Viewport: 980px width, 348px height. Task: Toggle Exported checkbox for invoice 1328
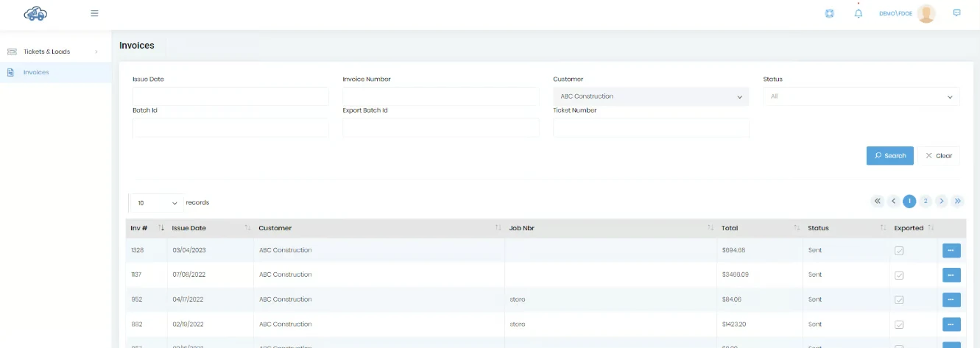tap(899, 251)
